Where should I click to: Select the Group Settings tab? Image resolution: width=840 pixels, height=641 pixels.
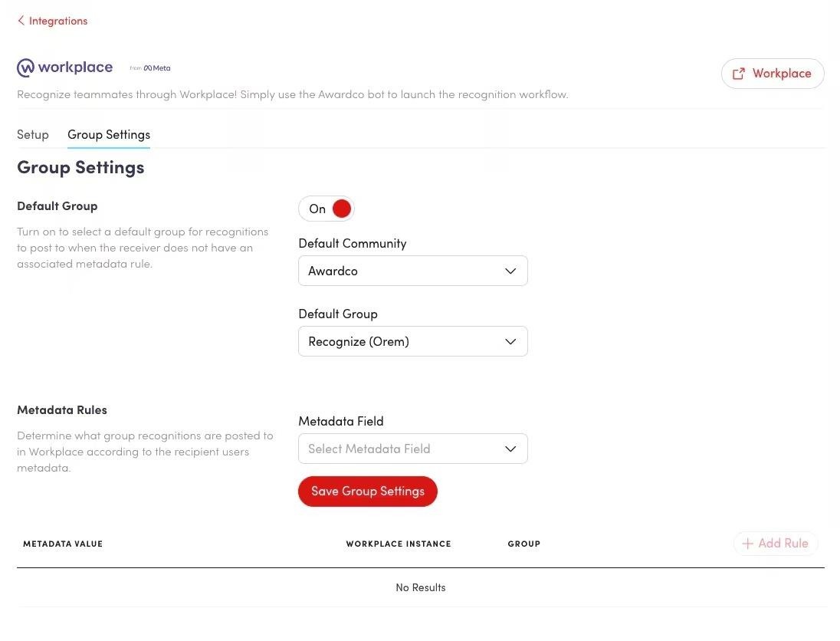(x=109, y=135)
